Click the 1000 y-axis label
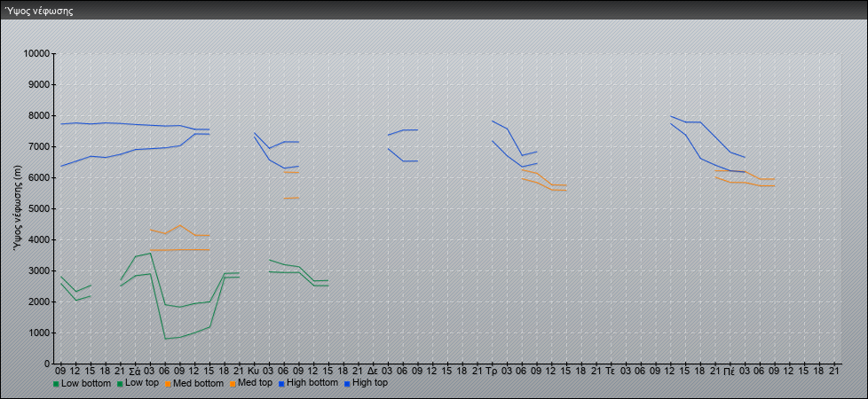This screenshot has height=399, width=868. 39,332
